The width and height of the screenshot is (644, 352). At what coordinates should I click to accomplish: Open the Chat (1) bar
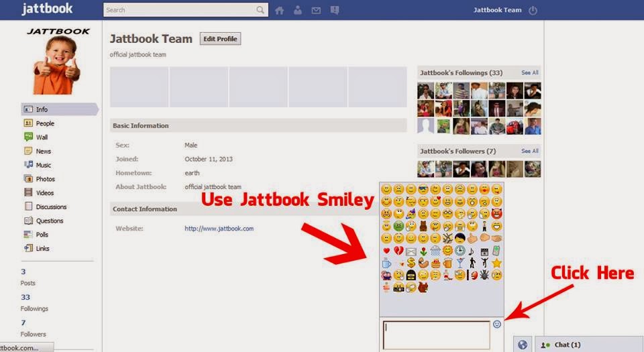pyautogui.click(x=589, y=345)
